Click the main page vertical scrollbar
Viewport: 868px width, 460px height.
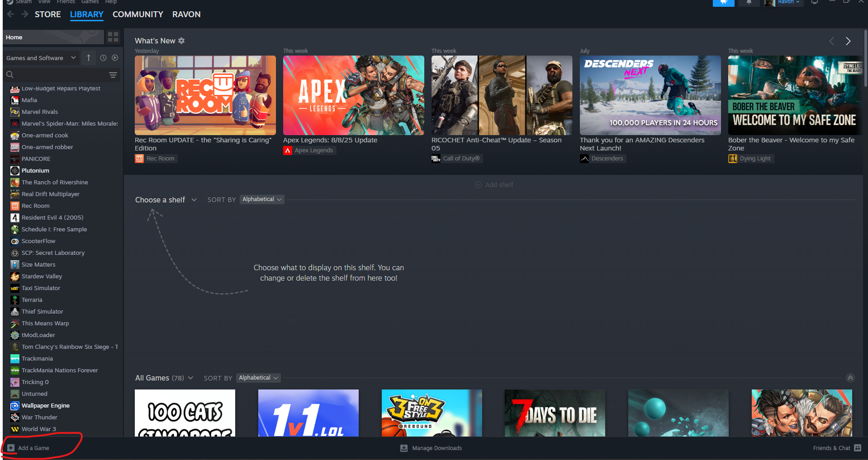tap(865, 59)
